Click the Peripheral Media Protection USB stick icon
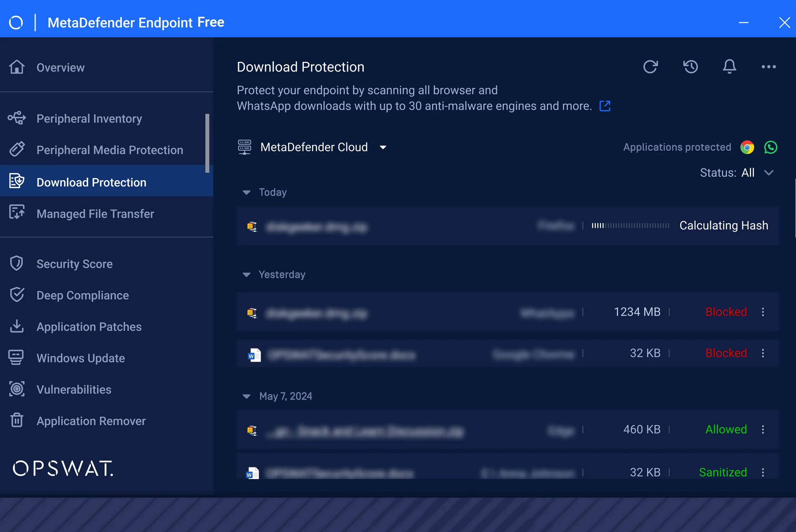796x532 pixels. click(x=17, y=149)
